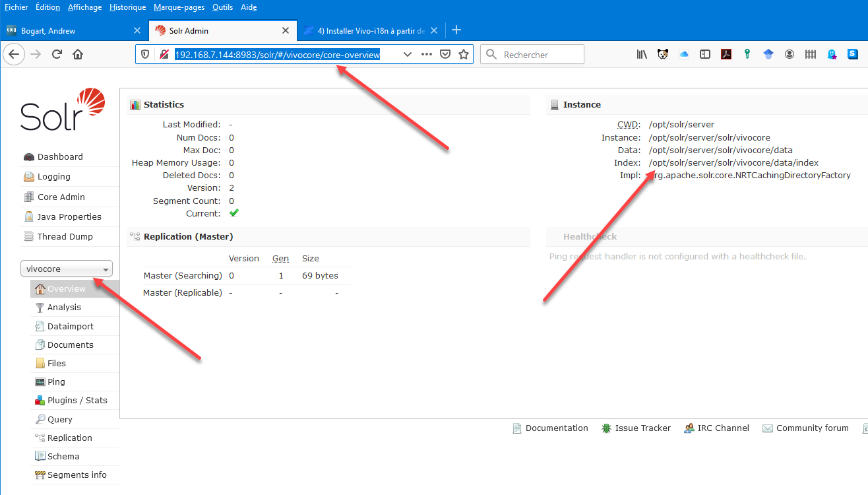This screenshot has height=495, width=868.
Task: Switch to Installer Vivo-i18n tab
Action: [369, 30]
